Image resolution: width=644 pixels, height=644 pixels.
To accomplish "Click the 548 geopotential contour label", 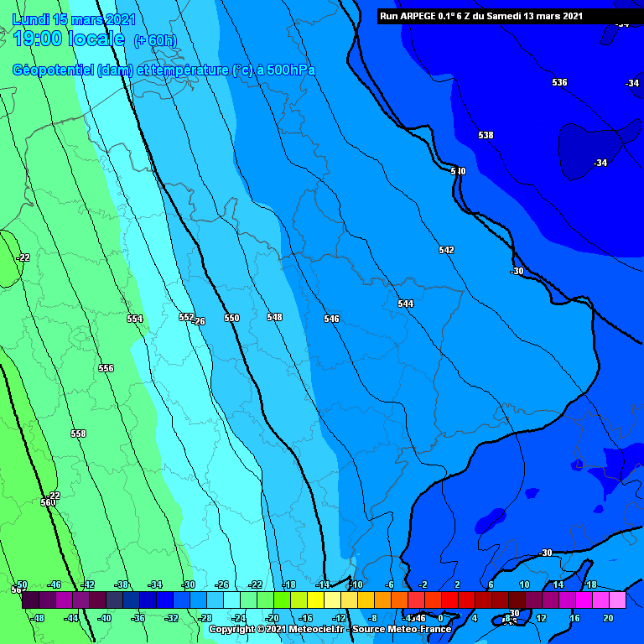I will tap(274, 317).
